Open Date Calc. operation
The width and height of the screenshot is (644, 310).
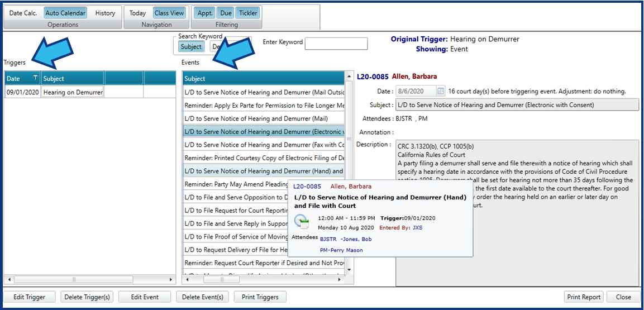[x=23, y=13]
